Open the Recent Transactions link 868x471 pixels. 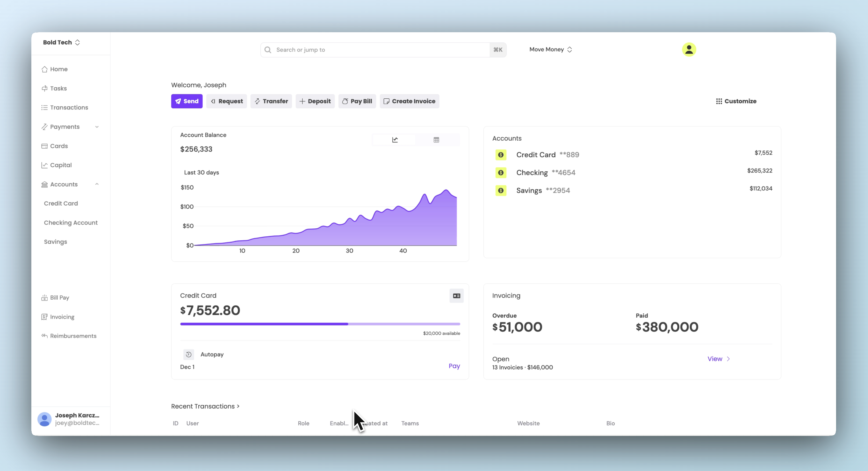click(x=205, y=406)
